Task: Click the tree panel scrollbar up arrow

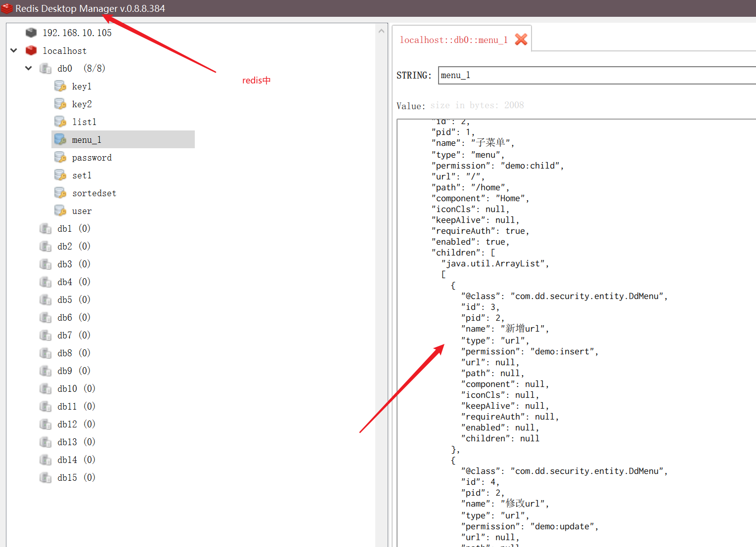Action: [381, 30]
